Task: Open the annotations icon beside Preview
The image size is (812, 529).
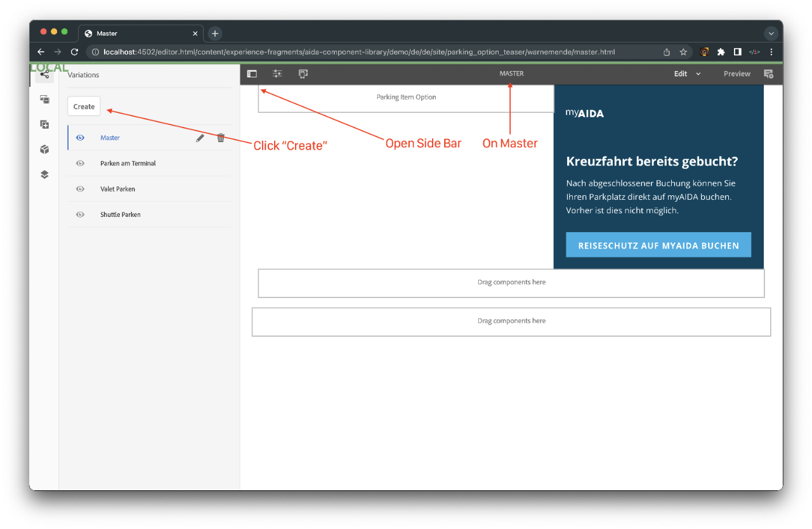Action: click(768, 74)
